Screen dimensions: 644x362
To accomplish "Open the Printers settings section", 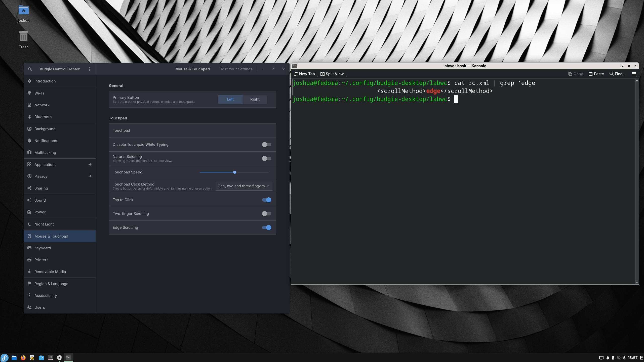I will 41,260.
